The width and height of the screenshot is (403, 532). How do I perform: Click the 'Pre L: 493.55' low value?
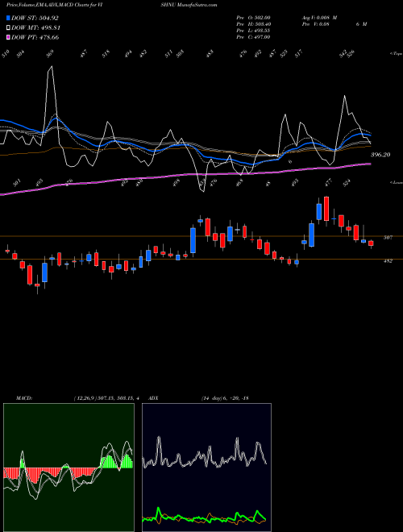point(253,31)
